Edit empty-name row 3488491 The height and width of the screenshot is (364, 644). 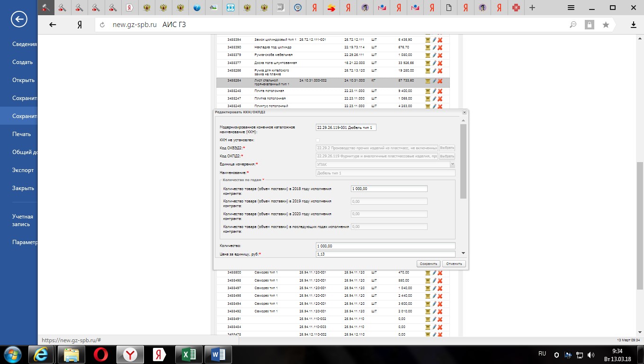pyautogui.click(x=434, y=319)
